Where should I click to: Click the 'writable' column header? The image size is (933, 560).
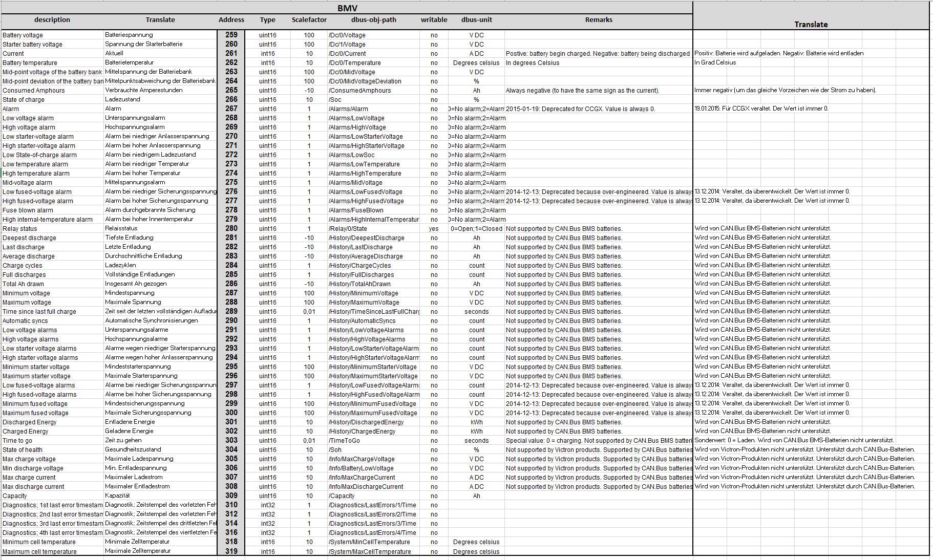click(434, 20)
